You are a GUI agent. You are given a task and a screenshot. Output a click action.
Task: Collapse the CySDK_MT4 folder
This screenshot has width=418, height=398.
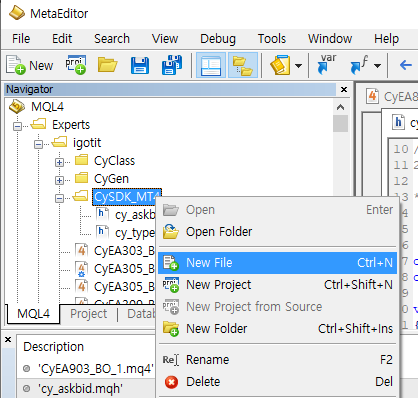59,198
